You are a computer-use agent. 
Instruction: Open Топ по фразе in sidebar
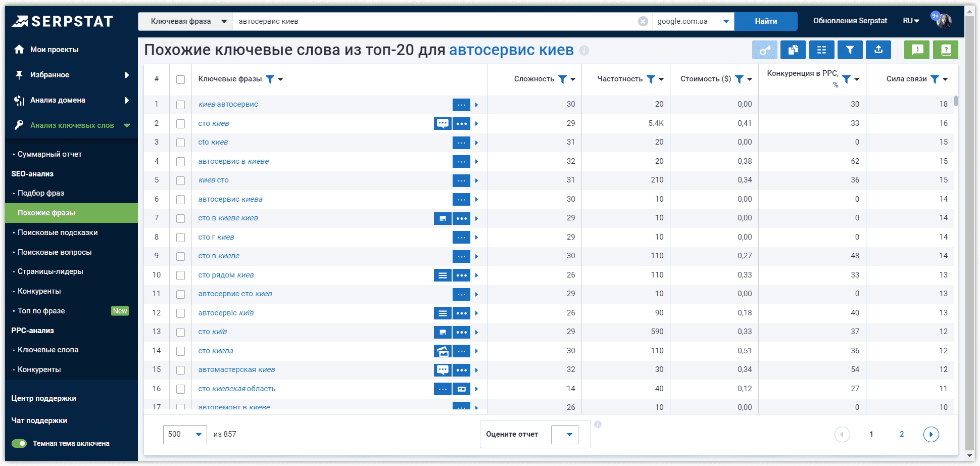pyautogui.click(x=41, y=311)
